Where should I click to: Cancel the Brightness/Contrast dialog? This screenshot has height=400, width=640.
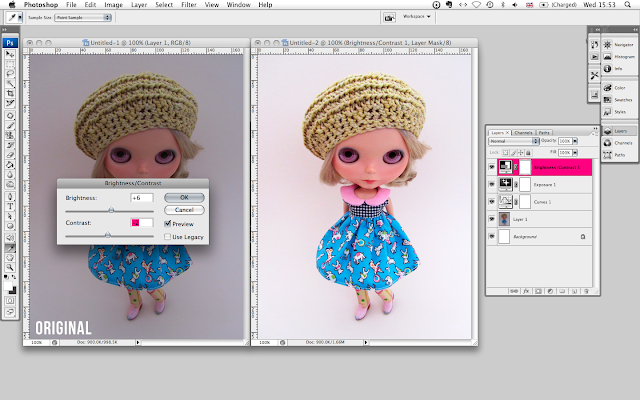183,210
